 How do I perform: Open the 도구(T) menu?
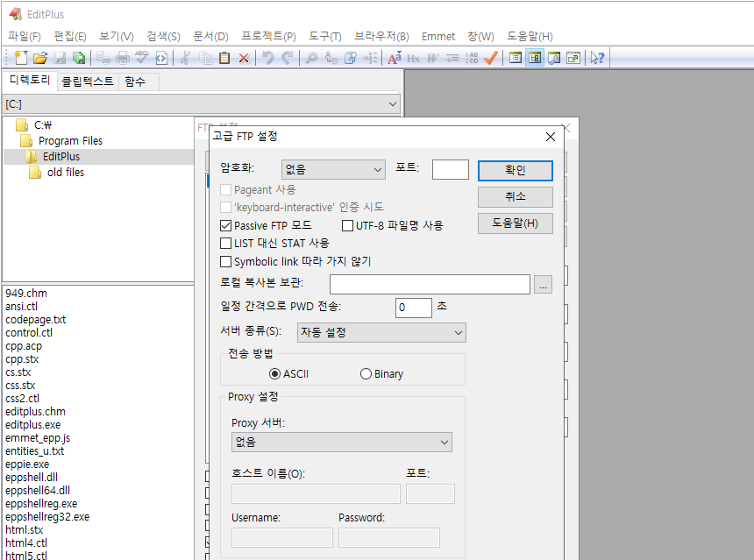(x=324, y=37)
